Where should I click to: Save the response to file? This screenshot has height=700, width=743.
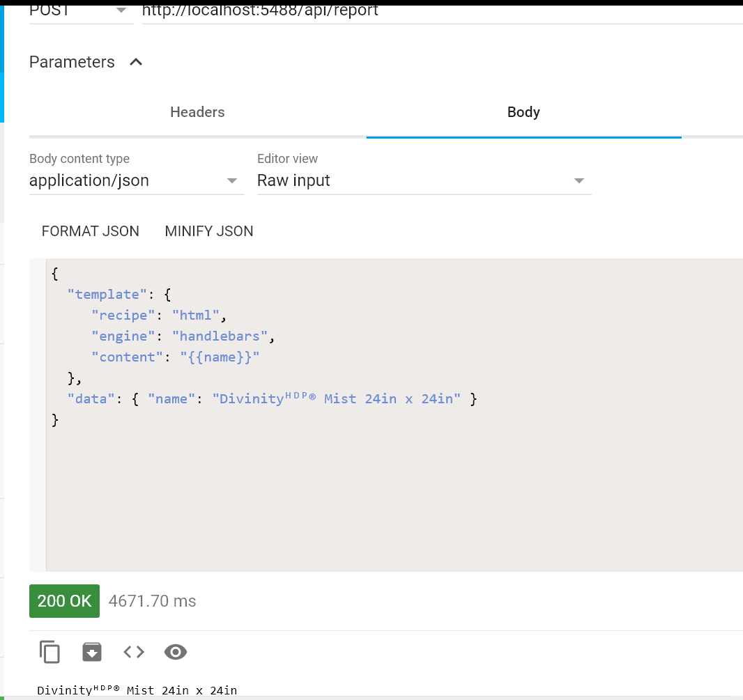[92, 652]
